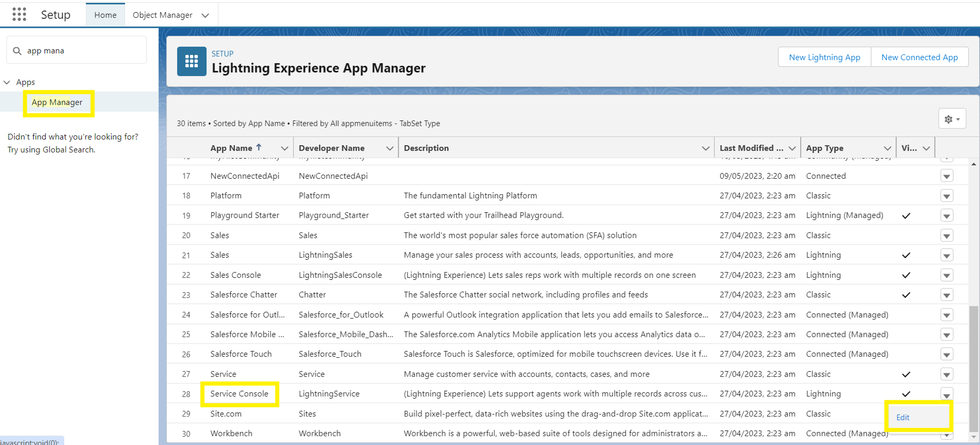
Task: Open row actions arrow for NewConnectedApi
Action: click(947, 176)
